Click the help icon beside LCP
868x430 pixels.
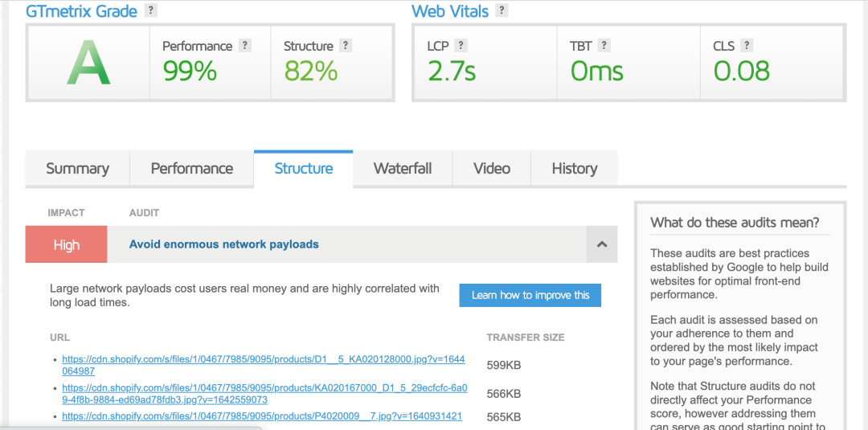(x=461, y=46)
